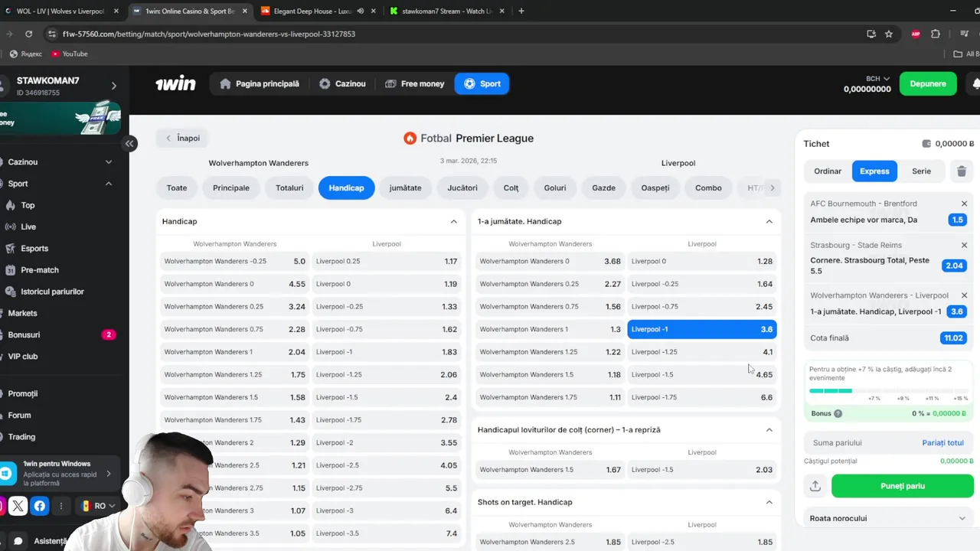
Task: Remove the Strasbourg - Stade Reims bet
Action: pyautogui.click(x=964, y=245)
